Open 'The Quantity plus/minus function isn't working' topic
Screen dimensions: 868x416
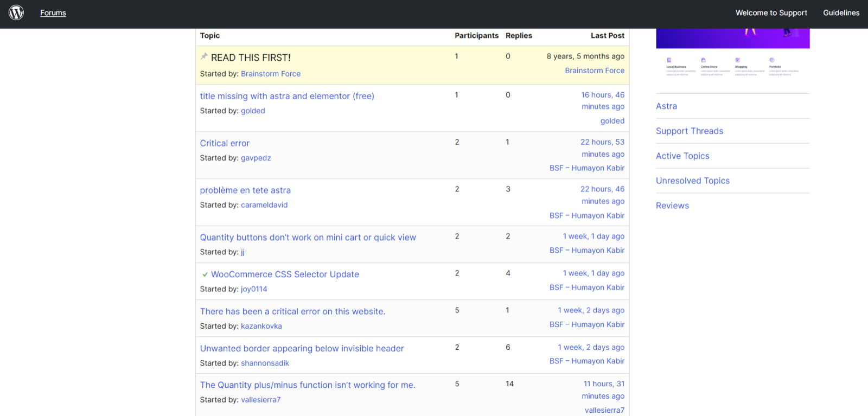click(x=308, y=385)
